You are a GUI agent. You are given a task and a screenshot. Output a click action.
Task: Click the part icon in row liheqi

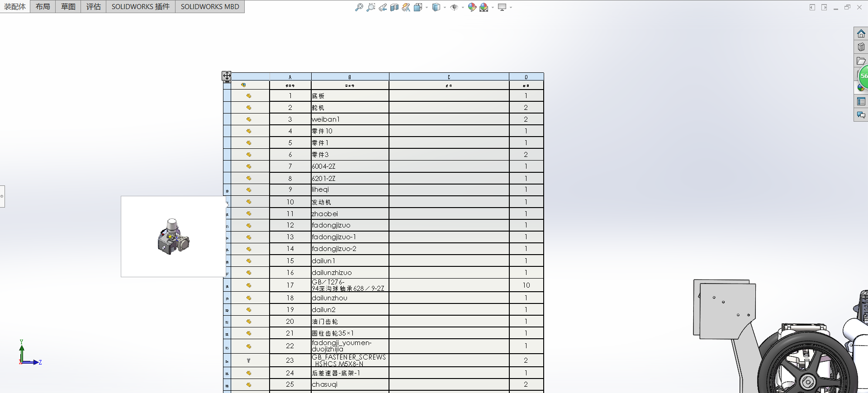tap(249, 190)
